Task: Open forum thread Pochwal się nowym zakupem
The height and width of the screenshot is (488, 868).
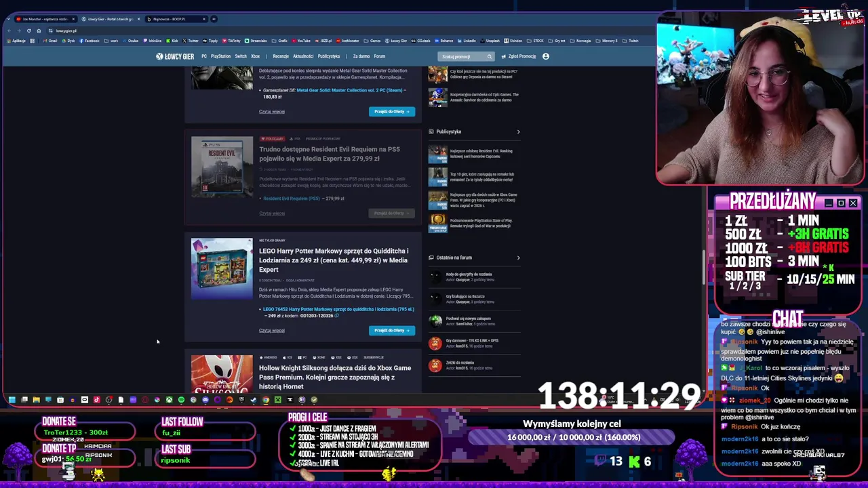Action: (x=469, y=319)
